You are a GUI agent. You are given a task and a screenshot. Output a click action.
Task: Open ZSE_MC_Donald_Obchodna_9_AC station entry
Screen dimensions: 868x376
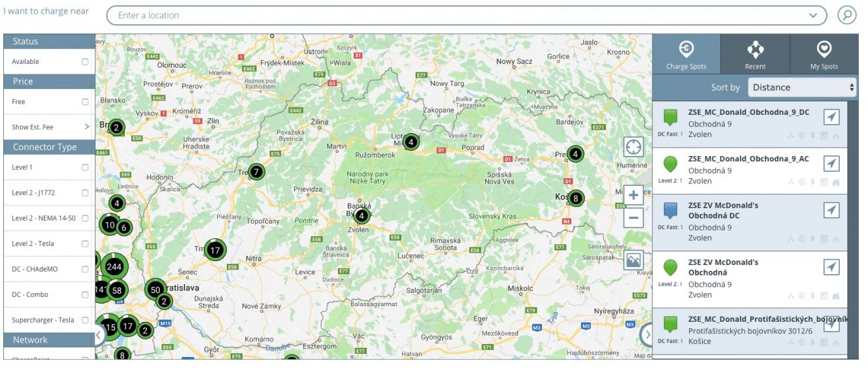click(x=750, y=171)
